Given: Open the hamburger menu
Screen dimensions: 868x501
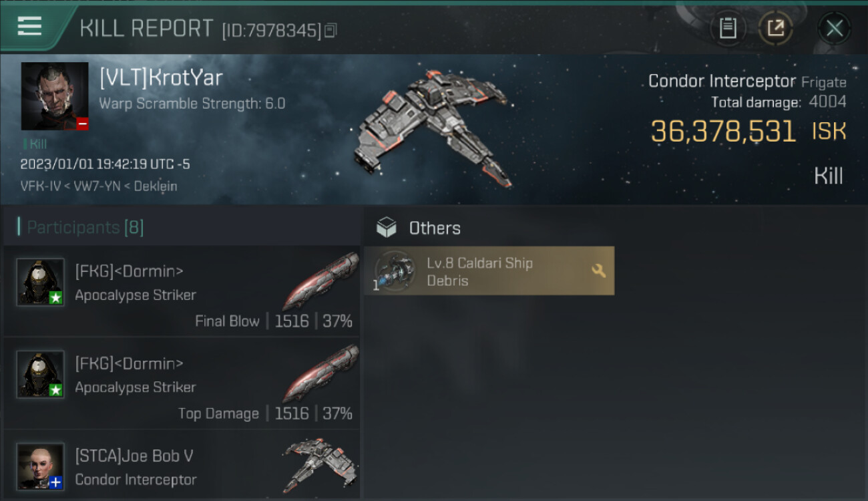Looking at the screenshot, I should coord(29,27).
